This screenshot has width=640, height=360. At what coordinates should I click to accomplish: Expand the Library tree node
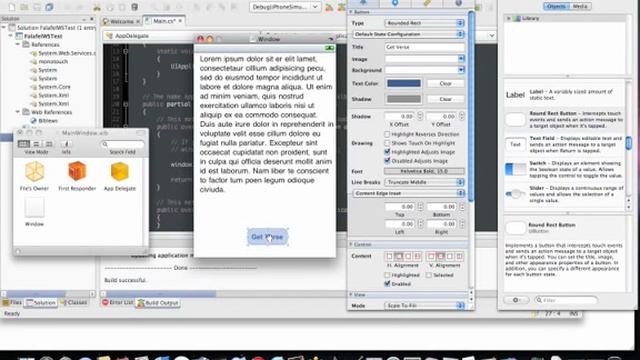coord(509,19)
